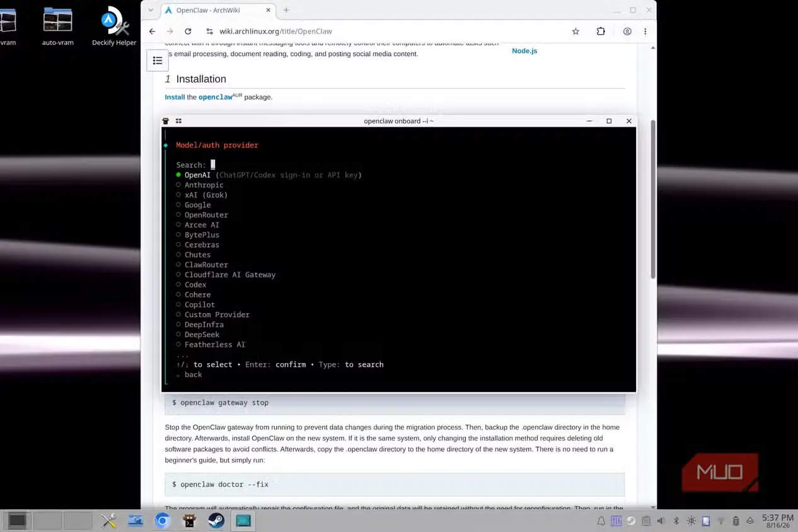
Task: Follow the Node.js link
Action: click(524, 50)
